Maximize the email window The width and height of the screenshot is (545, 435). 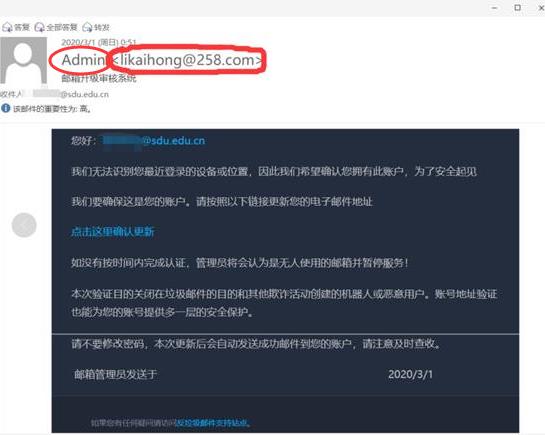click(x=518, y=8)
